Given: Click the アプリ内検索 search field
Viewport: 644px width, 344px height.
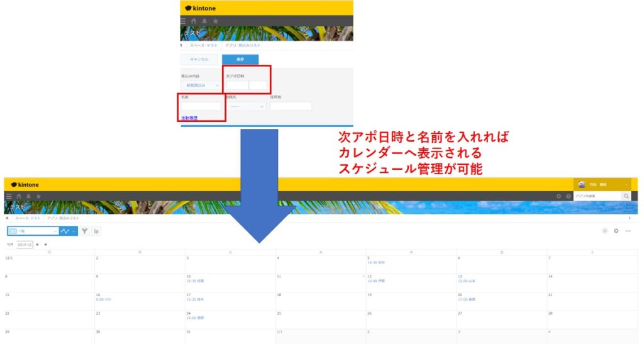Looking at the screenshot, I should pyautogui.click(x=597, y=196).
